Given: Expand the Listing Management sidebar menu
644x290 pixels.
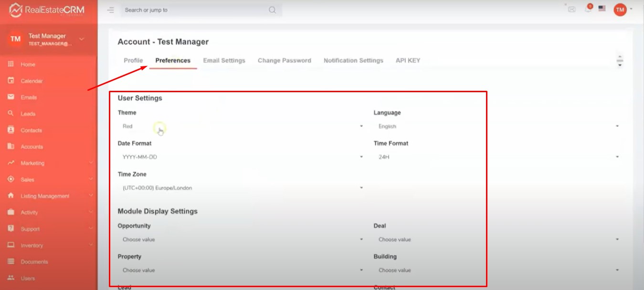Looking at the screenshot, I should [91, 196].
